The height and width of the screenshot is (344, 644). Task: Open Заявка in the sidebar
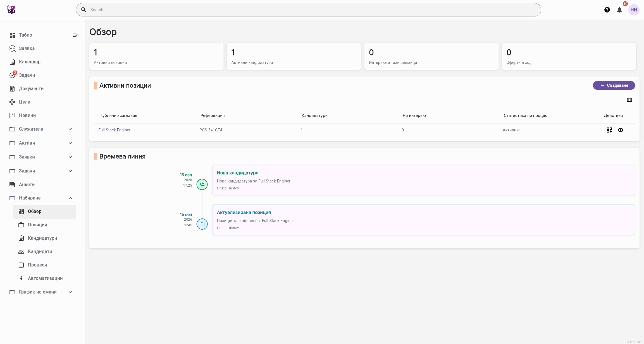pos(27,48)
